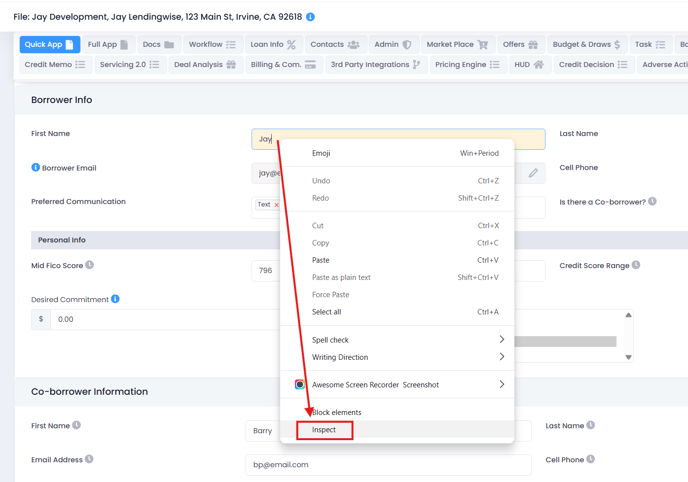Viewport: 688px width, 482px height.
Task: Open the Market Place tab
Action: pyautogui.click(x=458, y=44)
